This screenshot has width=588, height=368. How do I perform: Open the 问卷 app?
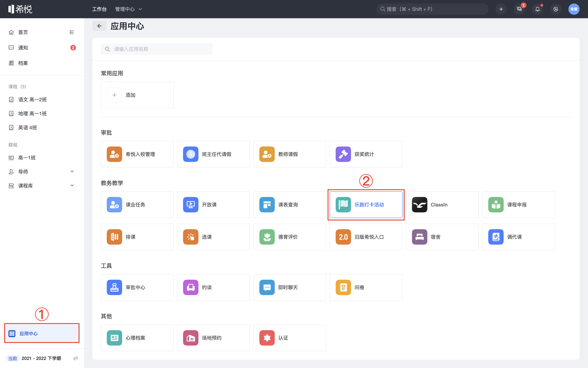(366, 287)
